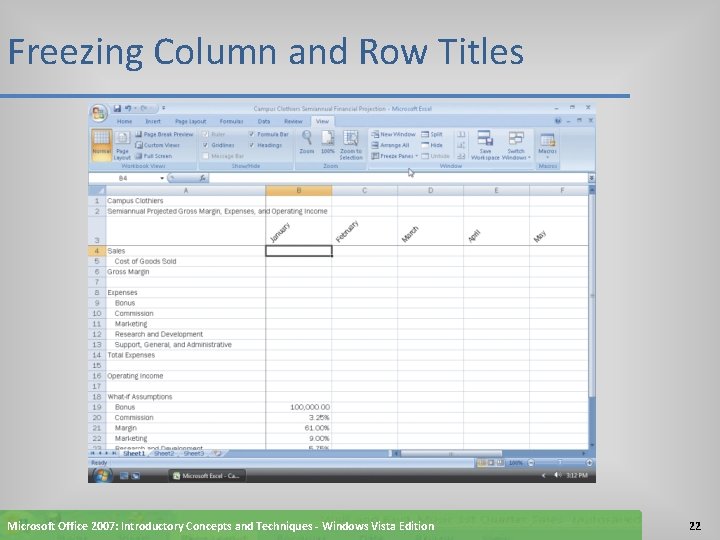Click the Insert Function fx icon
The width and height of the screenshot is (720, 540).
tap(202, 178)
